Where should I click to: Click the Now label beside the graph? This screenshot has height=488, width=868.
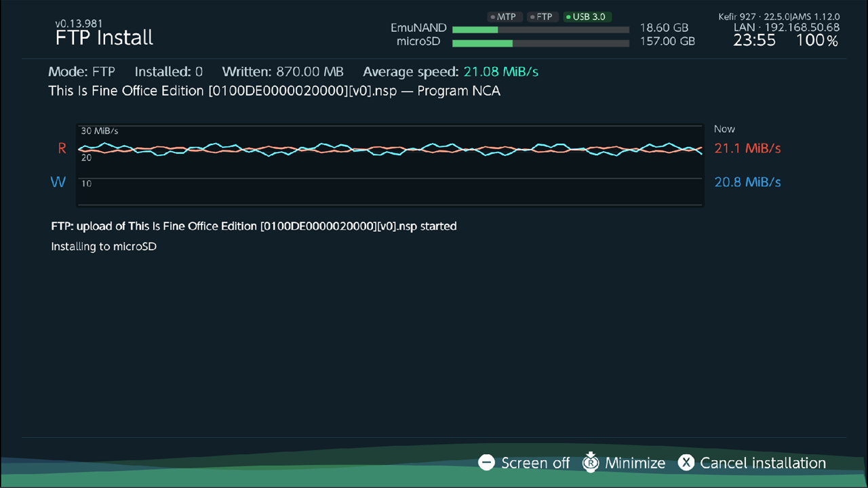coord(724,129)
